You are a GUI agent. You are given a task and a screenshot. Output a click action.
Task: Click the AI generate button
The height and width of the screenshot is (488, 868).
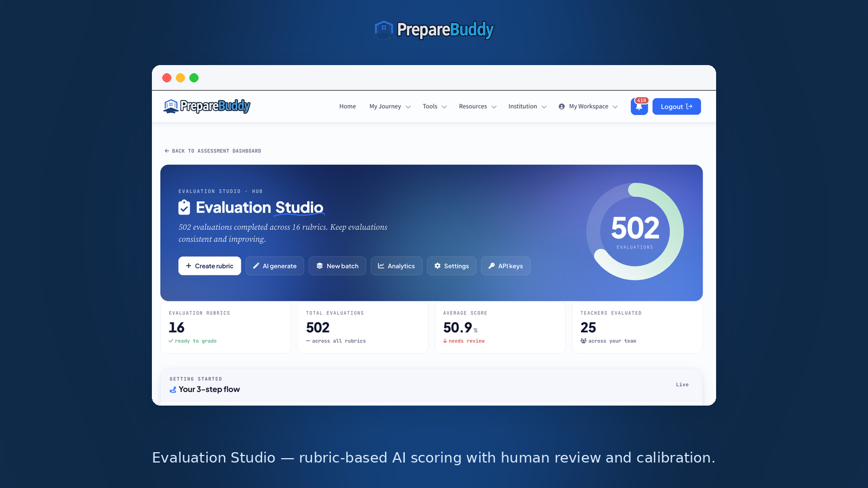pos(275,266)
